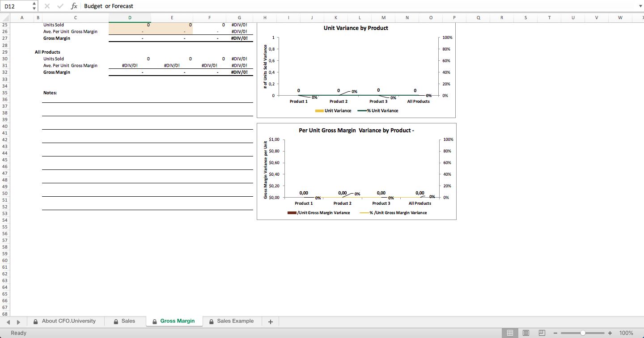The height and width of the screenshot is (338, 644).
Task: Click the Ready status indicator
Action: pos(19,333)
